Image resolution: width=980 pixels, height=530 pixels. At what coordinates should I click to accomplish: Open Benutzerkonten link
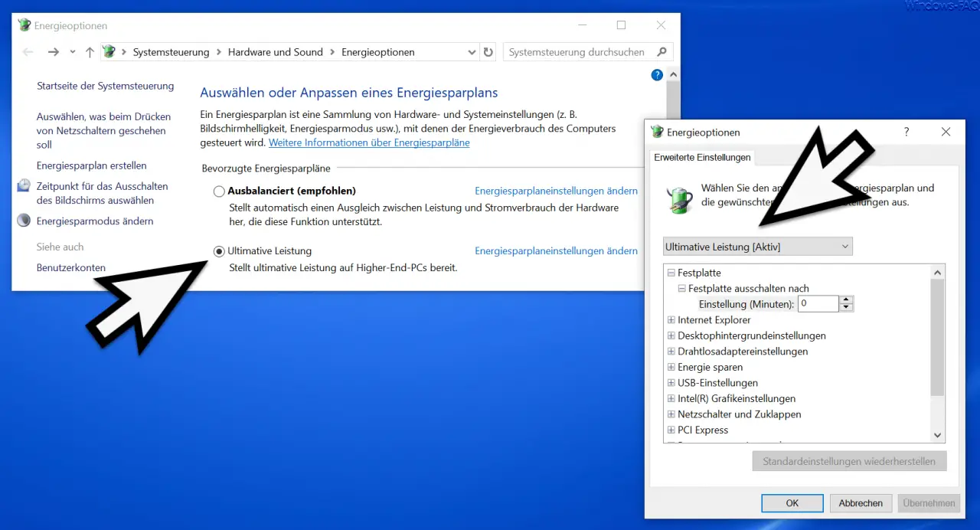tap(71, 268)
